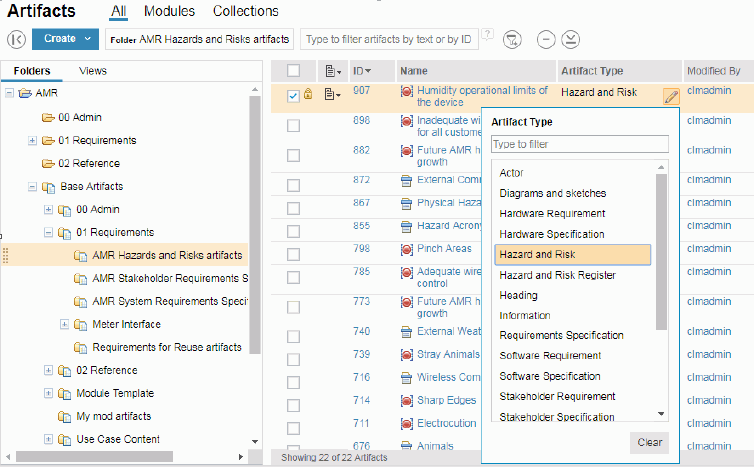Select AMR Stakeholder Requirements folder in tree
The width and height of the screenshot is (754, 467).
(x=170, y=278)
